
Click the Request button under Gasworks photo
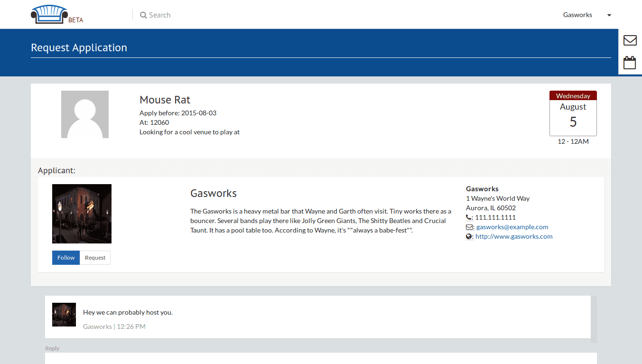coord(95,258)
